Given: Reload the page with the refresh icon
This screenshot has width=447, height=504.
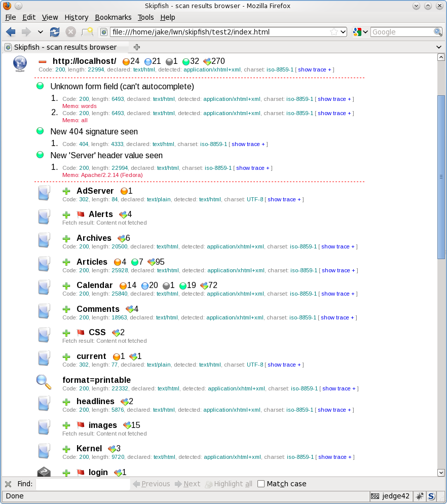Looking at the screenshot, I should point(54,32).
